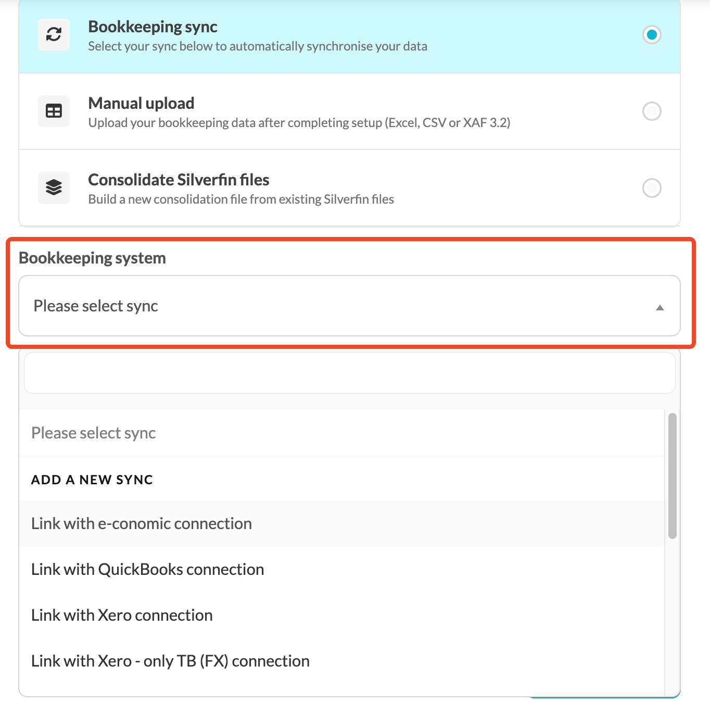Click the ADD A NEW SYNC group header
Screen dimensions: 710x728
point(92,480)
